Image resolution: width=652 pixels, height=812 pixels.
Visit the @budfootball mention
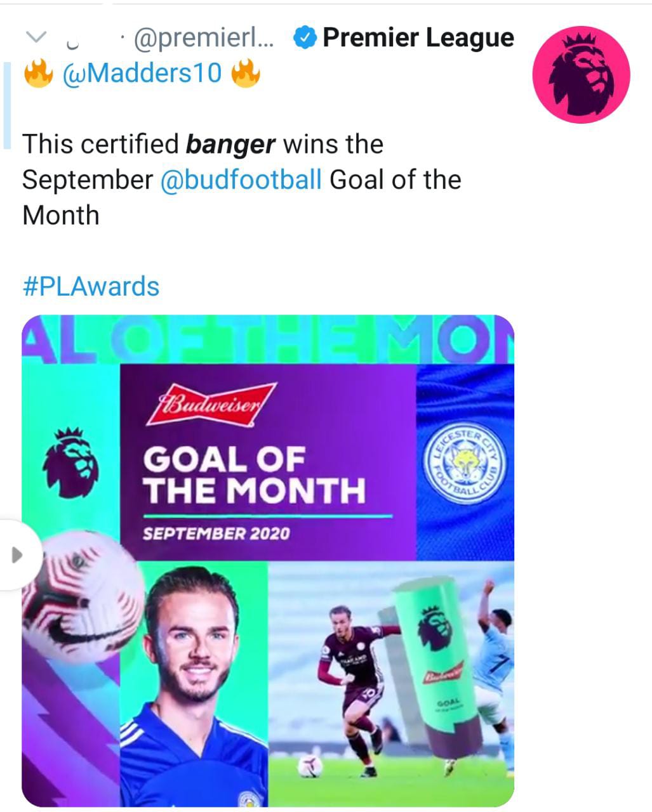click(241, 180)
